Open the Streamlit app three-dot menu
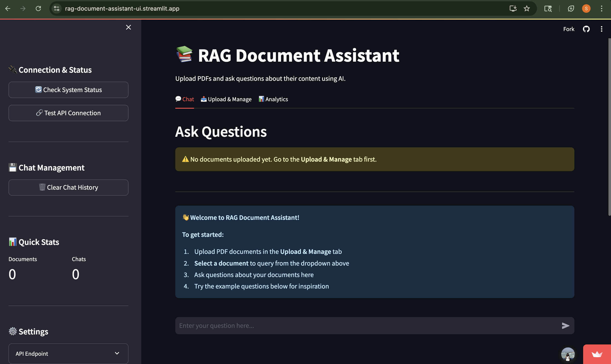This screenshot has width=611, height=364. (x=601, y=29)
